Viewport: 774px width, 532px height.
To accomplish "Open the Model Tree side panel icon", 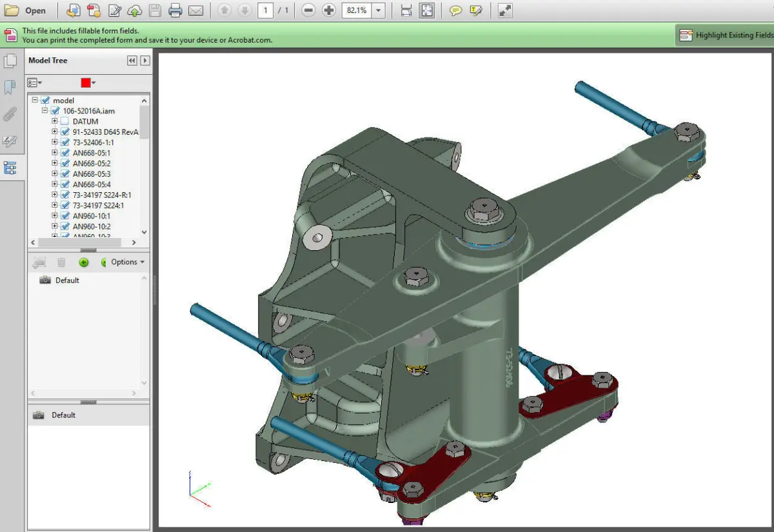I will point(10,168).
